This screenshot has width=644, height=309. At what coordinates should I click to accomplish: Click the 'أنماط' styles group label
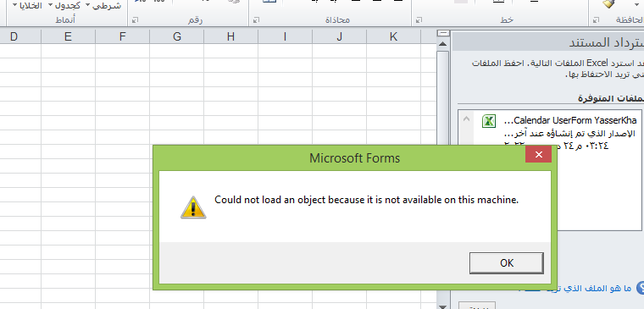(x=65, y=19)
